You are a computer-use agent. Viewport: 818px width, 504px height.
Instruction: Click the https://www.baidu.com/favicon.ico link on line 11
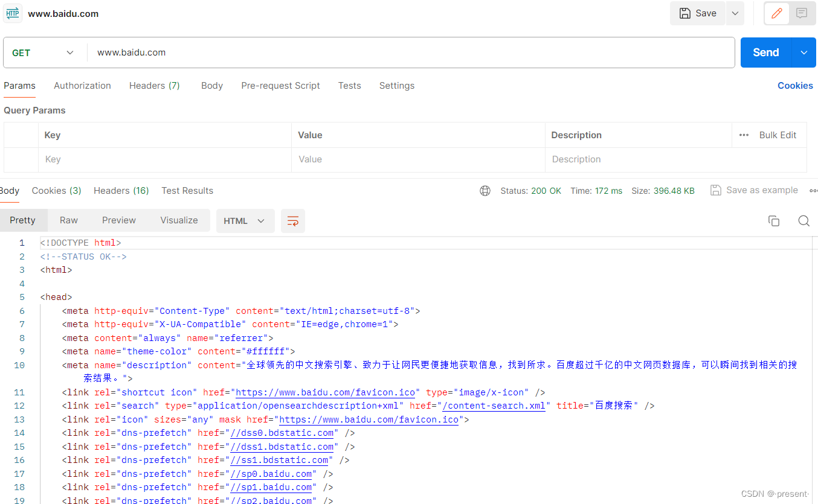pos(326,392)
